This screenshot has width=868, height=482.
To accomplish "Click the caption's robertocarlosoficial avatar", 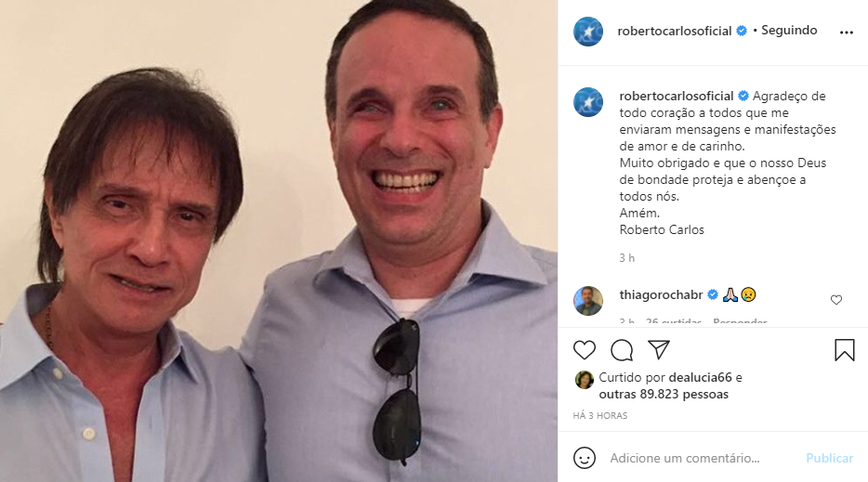I will 588,102.
